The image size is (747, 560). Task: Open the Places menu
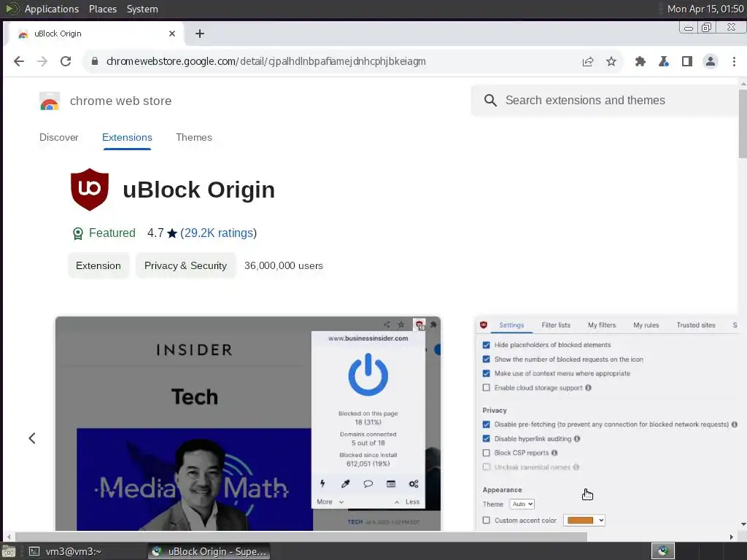[102, 9]
